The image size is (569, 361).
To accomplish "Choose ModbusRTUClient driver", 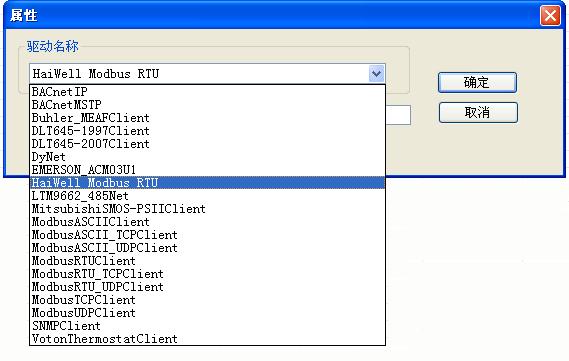I will (x=207, y=261).
